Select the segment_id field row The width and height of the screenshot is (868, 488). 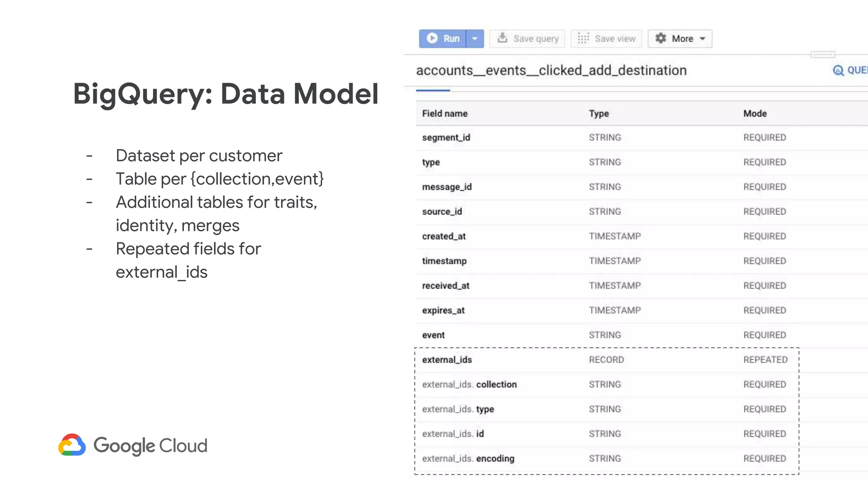pyautogui.click(x=642, y=138)
